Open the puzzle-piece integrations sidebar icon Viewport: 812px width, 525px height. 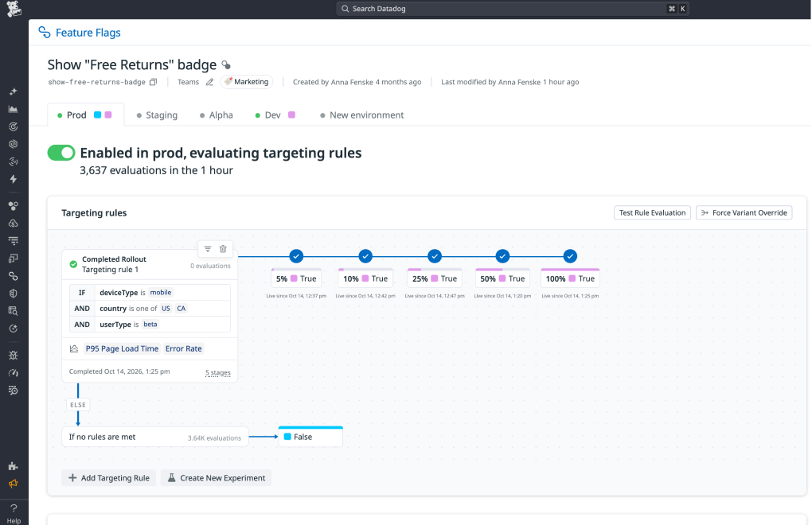click(14, 466)
